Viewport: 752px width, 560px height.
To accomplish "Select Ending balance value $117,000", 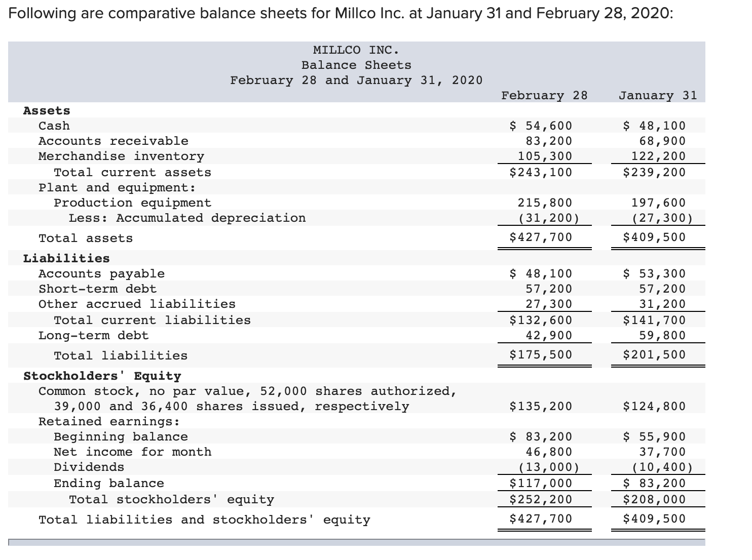I will coord(541,483).
